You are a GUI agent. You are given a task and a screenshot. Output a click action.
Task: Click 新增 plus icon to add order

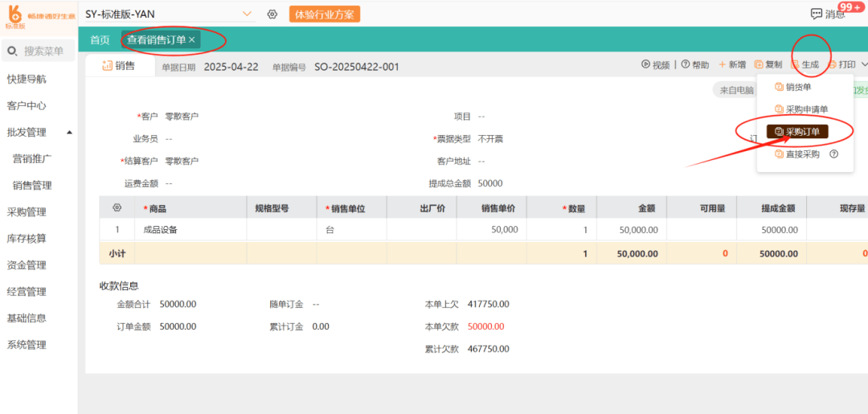(x=723, y=65)
